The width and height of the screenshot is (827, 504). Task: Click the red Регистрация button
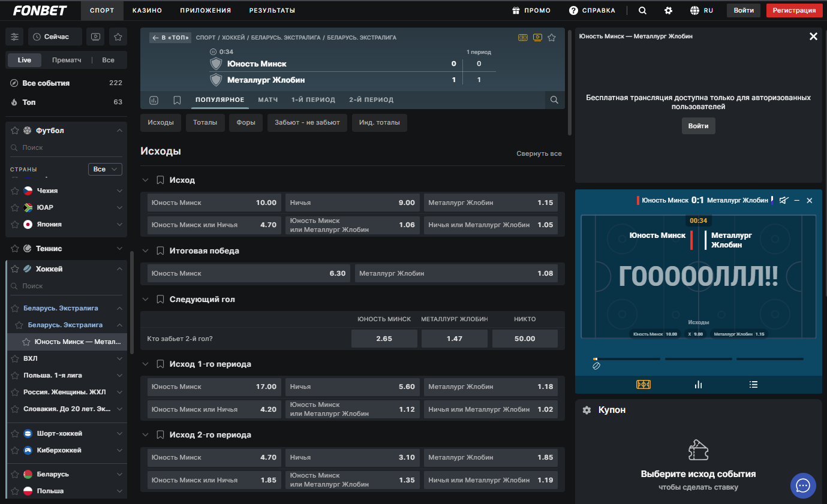pos(794,10)
